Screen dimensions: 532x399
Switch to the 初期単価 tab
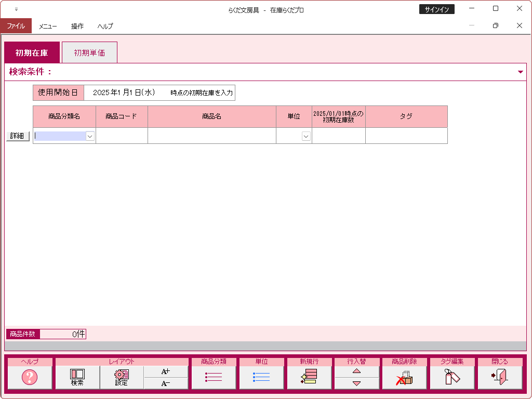[89, 52]
